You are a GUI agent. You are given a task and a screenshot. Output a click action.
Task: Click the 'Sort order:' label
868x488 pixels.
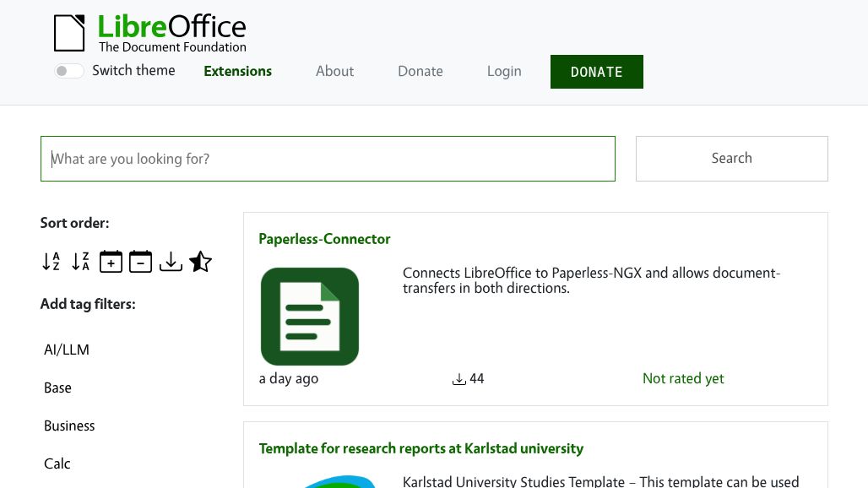tap(75, 223)
